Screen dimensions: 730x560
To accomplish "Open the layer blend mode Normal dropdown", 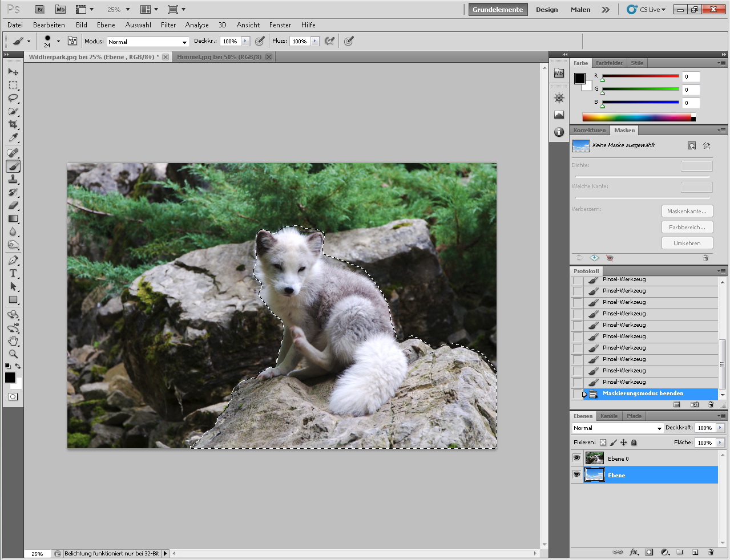I will pyautogui.click(x=618, y=428).
